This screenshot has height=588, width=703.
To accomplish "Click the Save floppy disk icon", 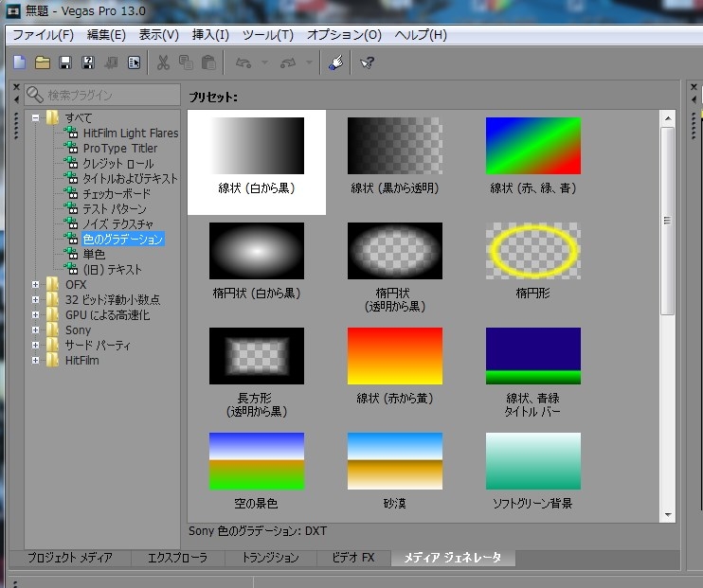I will 65,63.
